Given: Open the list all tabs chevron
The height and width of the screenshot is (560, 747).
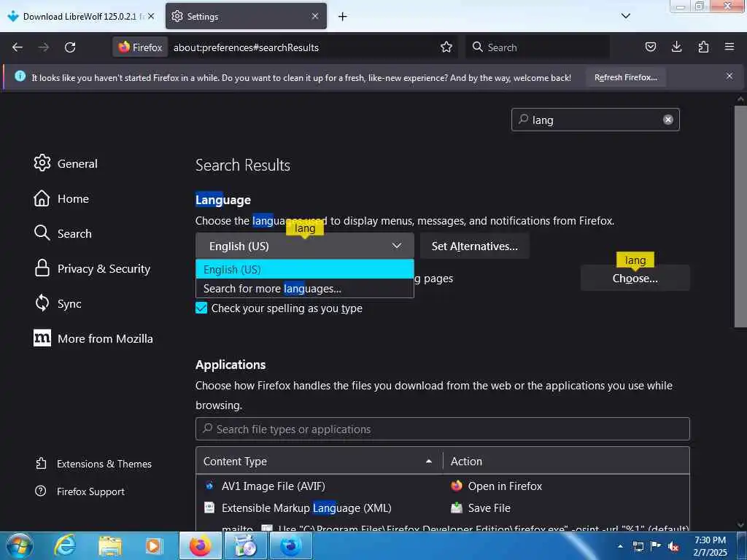Looking at the screenshot, I should tap(625, 16).
